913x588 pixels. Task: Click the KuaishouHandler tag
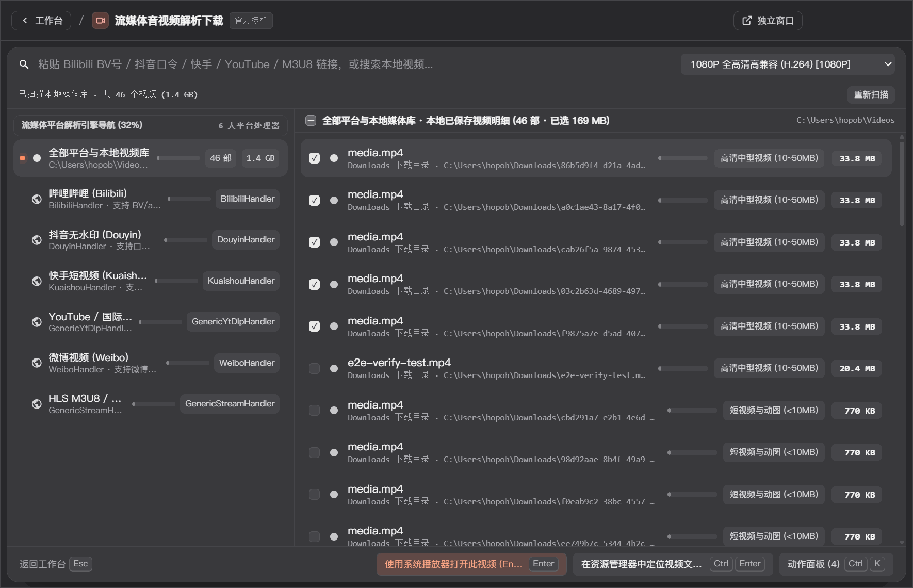pos(241,281)
